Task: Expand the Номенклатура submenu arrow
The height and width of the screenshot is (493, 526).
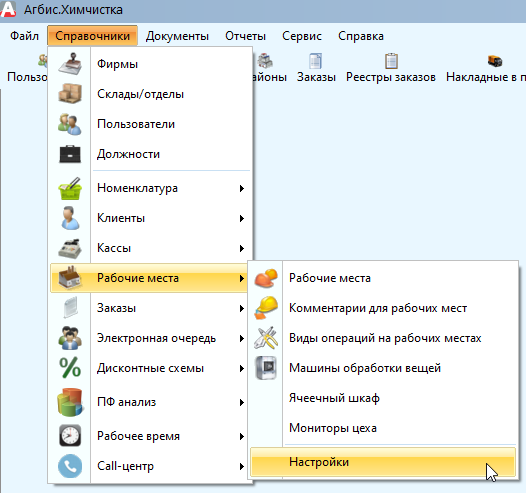Action: [242, 188]
